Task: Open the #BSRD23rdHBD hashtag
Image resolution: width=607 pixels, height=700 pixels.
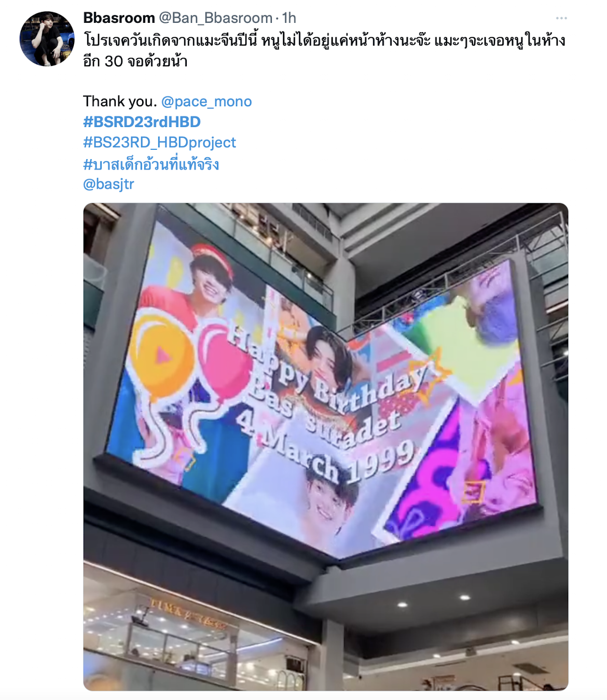Action: 142,122
